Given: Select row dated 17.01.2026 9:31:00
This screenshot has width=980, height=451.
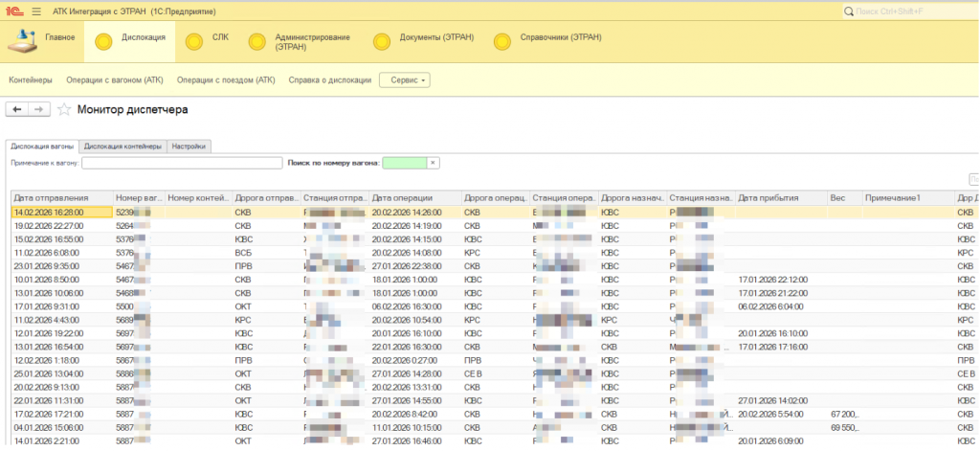Looking at the screenshot, I should pyautogui.click(x=495, y=306).
